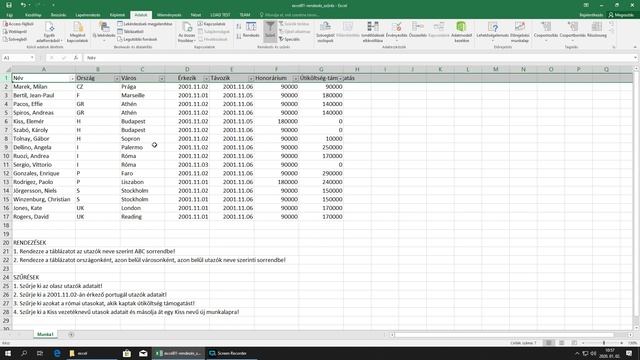The height and width of the screenshot is (360, 640).
Task: Click Összesítés consolidate icon
Action: pos(418,30)
